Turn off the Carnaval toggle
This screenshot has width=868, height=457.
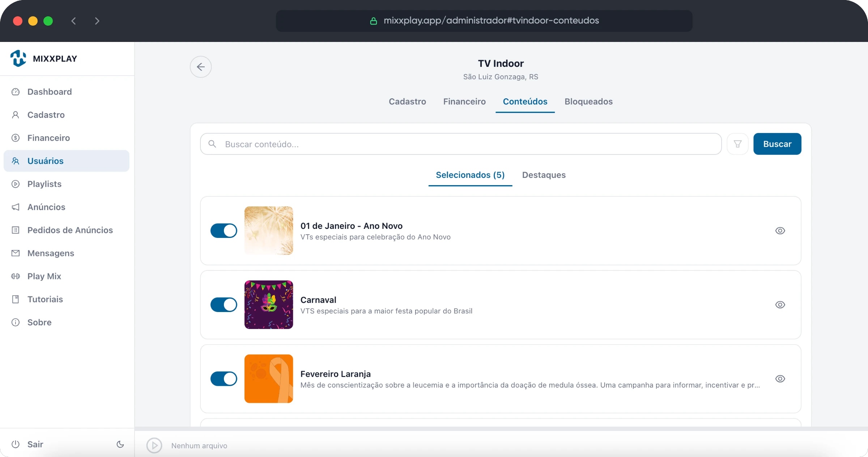(x=224, y=305)
